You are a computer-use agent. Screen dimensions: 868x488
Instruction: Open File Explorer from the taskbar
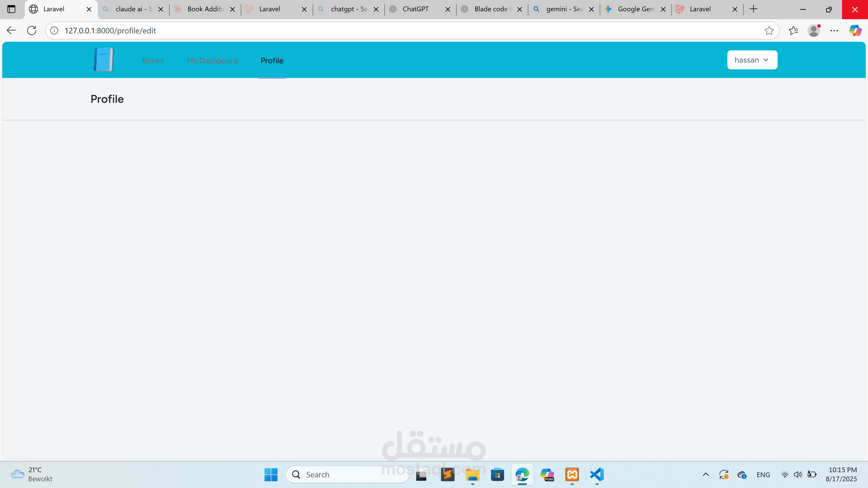pyautogui.click(x=472, y=474)
